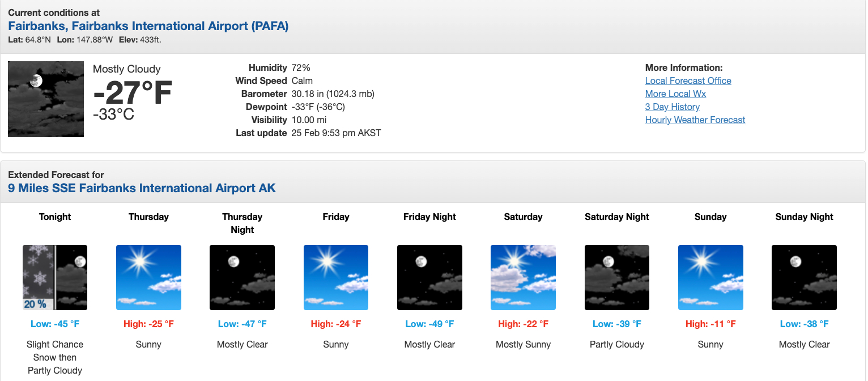Viewport: 868px width, 381px height.
Task: Open the Local Forecast Office link
Action: (x=688, y=81)
